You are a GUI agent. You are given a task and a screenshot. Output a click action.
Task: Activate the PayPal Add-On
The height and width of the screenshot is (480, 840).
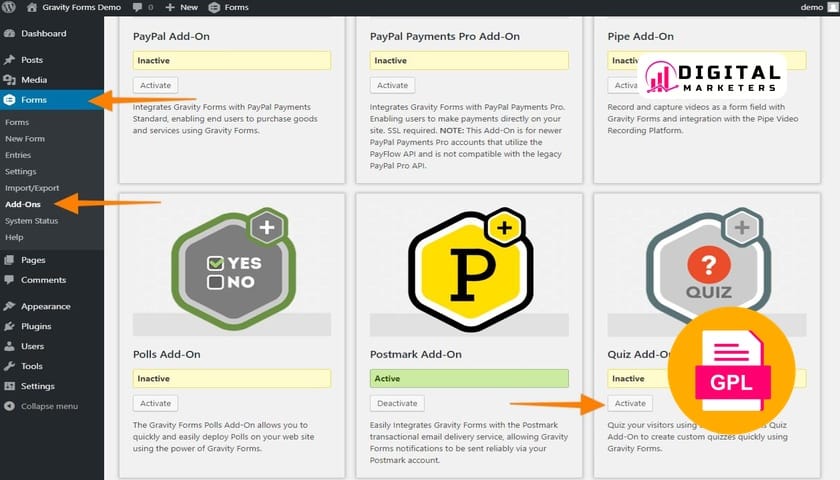click(x=155, y=85)
